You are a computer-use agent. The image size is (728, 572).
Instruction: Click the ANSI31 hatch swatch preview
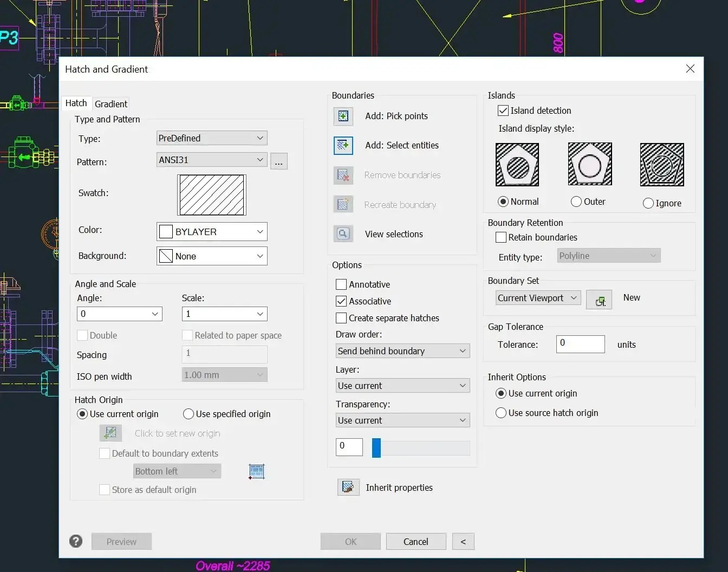212,195
